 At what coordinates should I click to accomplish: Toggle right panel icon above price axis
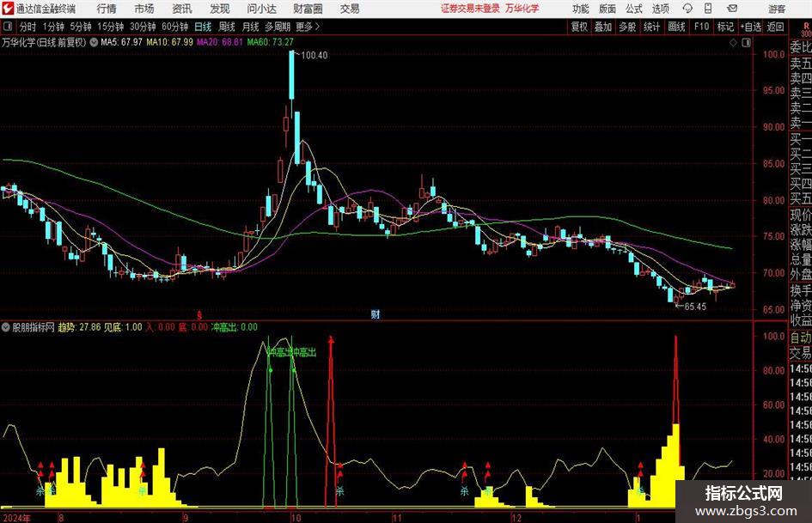[x=746, y=43]
